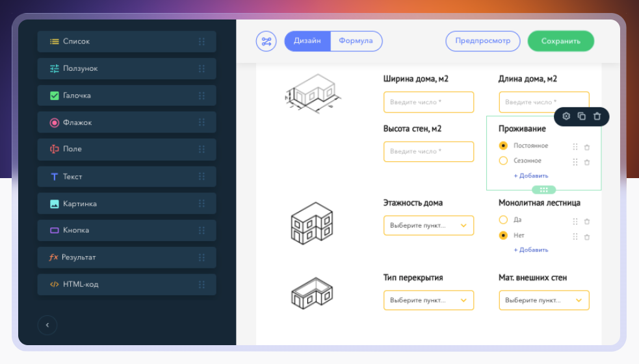Click the purple Кнопка button icon
Viewport: 639px width, 364px height.
click(x=54, y=230)
